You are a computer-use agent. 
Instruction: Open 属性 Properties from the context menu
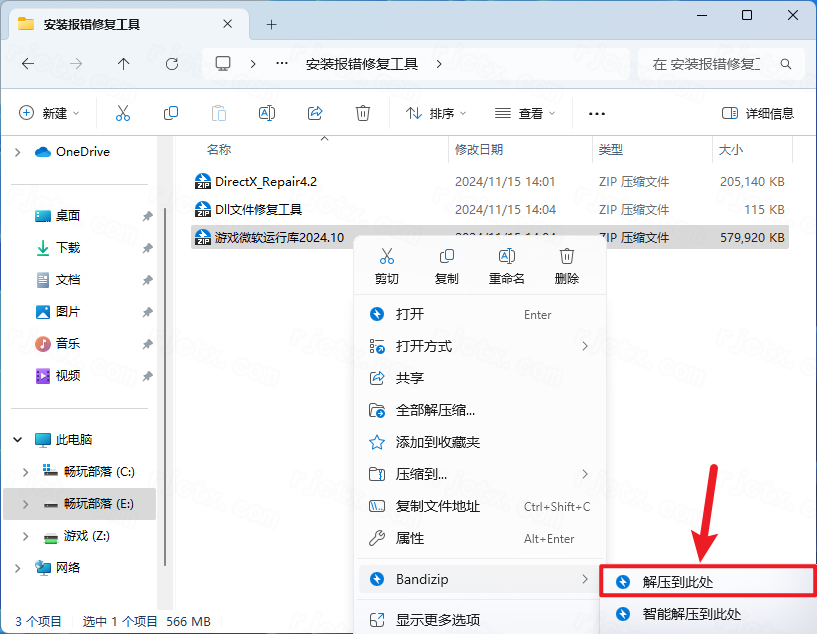[480, 538]
